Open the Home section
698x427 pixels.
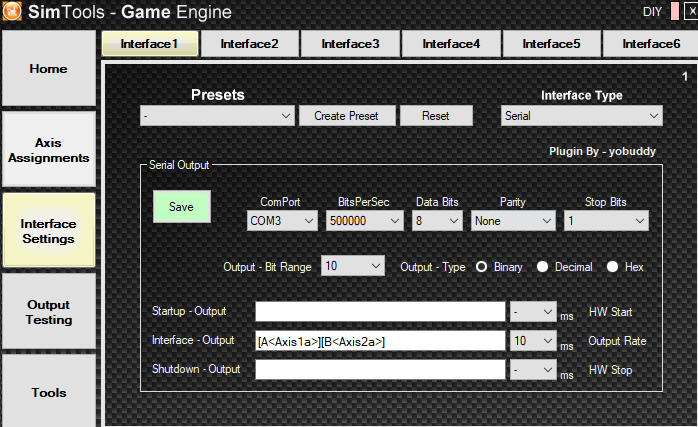[x=49, y=69]
